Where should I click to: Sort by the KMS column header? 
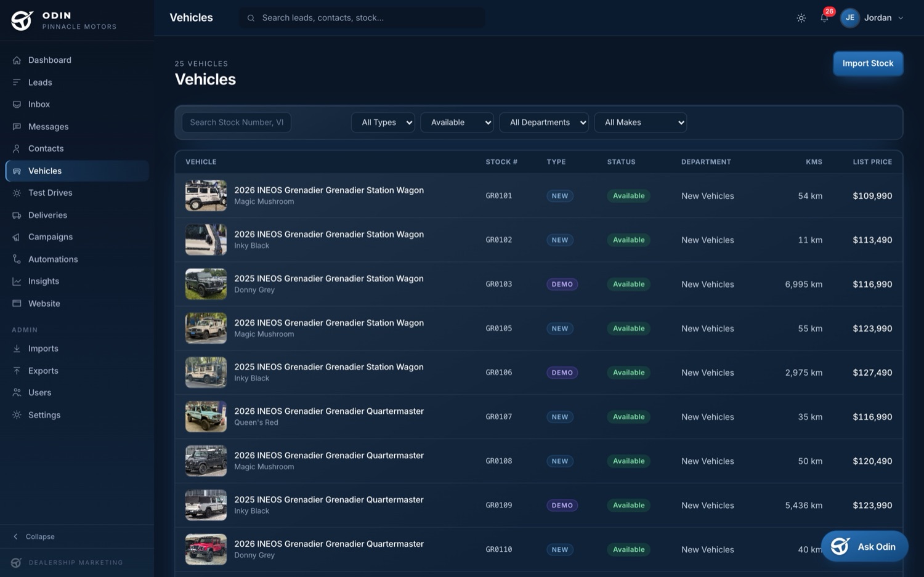click(814, 162)
